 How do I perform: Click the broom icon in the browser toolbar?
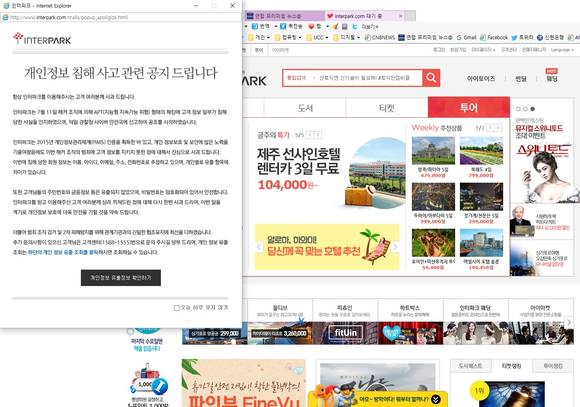tap(335, 26)
